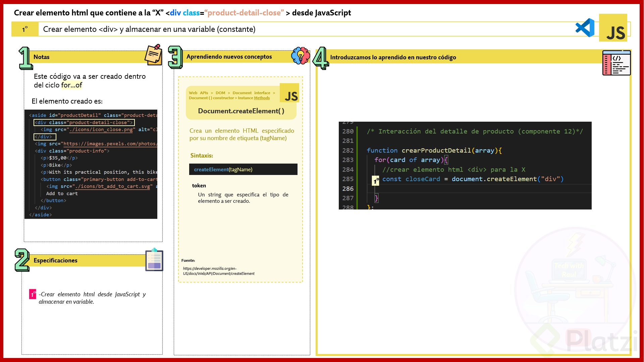
Task: Click the div class="product-info" code line
Action: click(x=72, y=151)
